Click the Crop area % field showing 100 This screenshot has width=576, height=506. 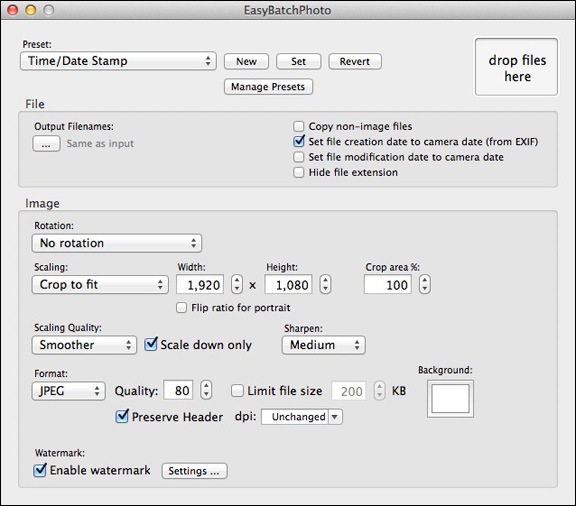[x=388, y=284]
